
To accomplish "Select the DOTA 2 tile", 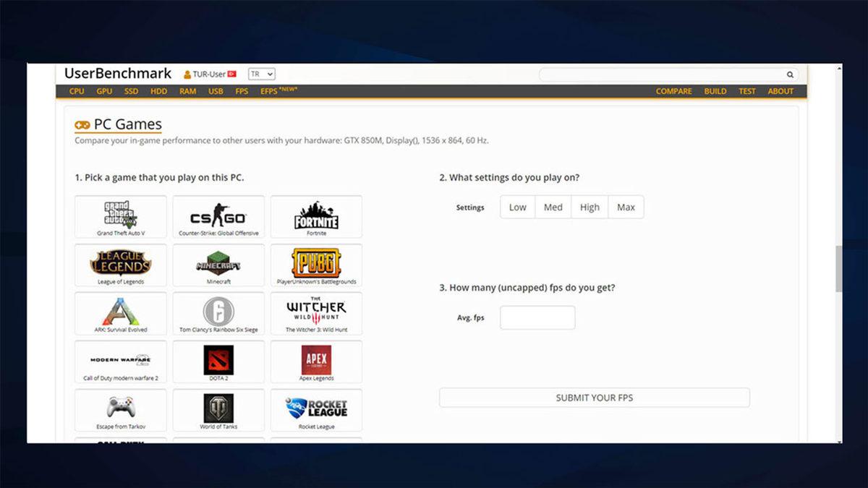I will click(x=218, y=362).
